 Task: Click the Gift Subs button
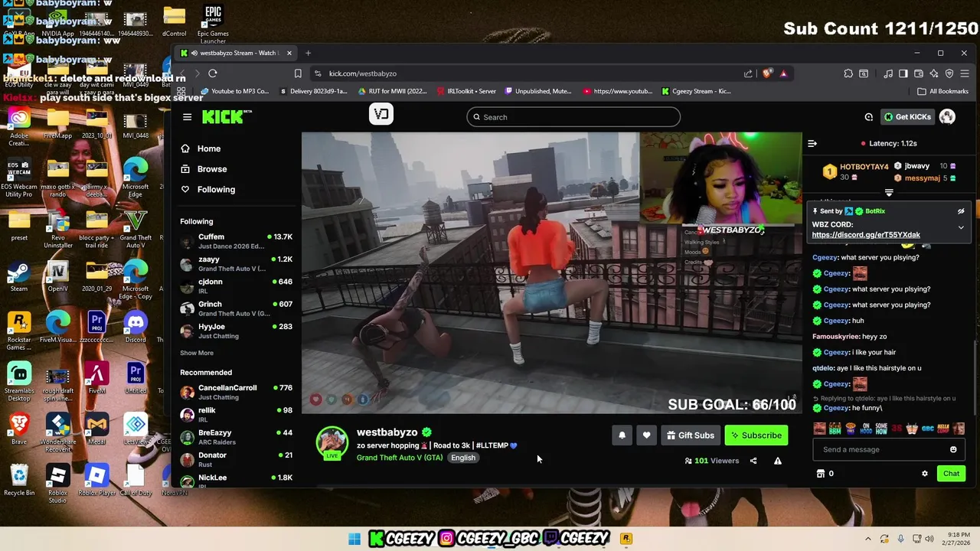pyautogui.click(x=690, y=435)
